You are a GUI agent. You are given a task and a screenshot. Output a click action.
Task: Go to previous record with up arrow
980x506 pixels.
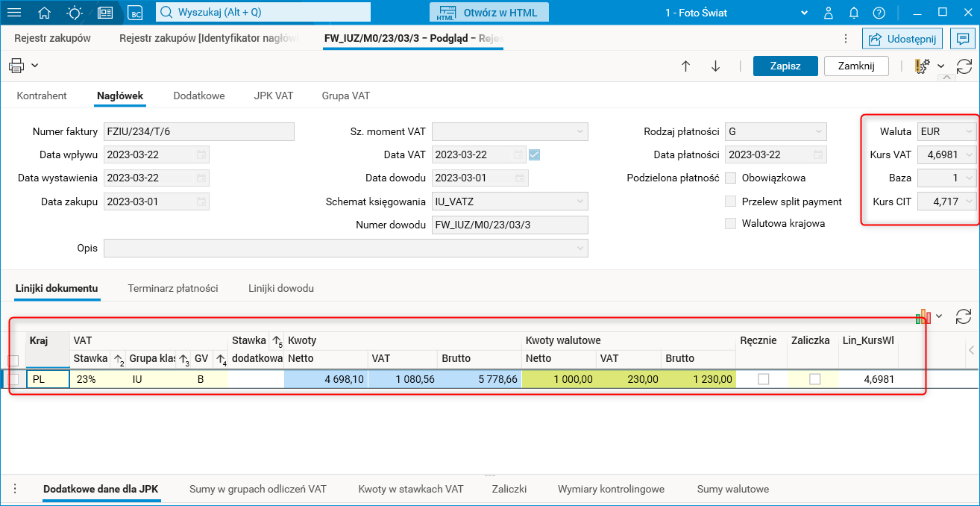pyautogui.click(x=685, y=66)
